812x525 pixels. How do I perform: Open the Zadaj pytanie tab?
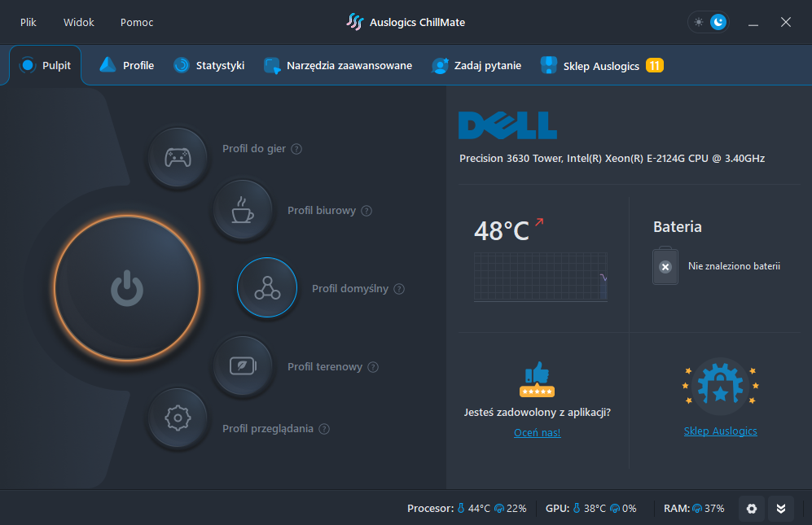point(476,65)
